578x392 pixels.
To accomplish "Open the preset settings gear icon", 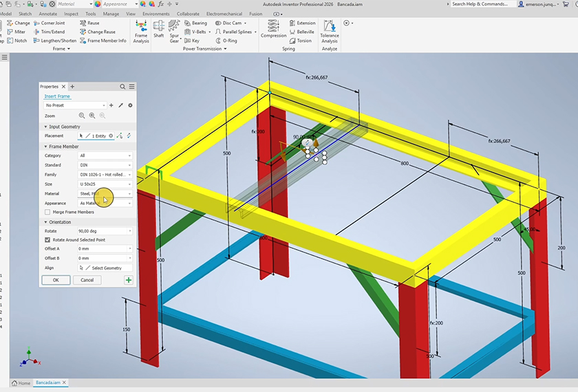I will pos(130,105).
